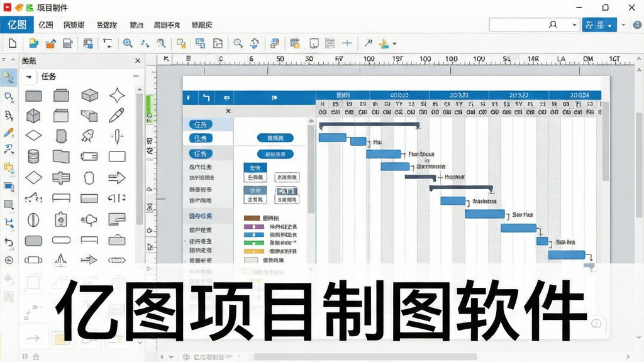Viewport: 644px width, 362px height.
Task: Select the briefcase shape
Action: [x=116, y=239]
